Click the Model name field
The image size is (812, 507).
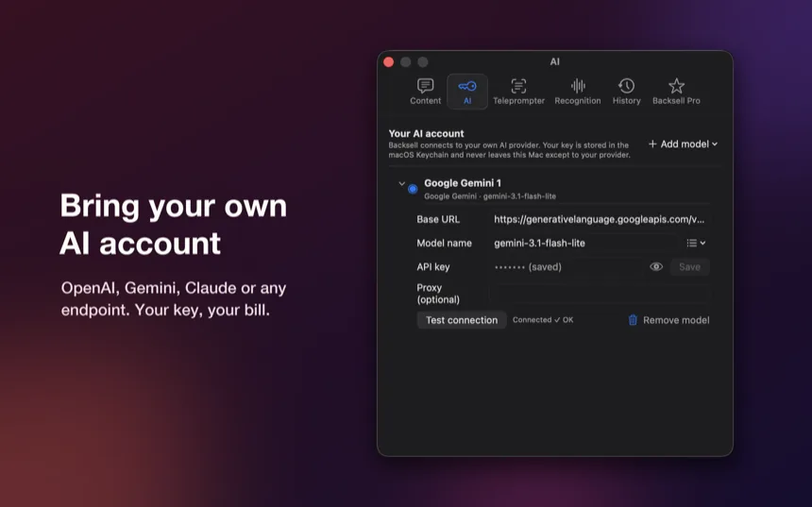584,243
